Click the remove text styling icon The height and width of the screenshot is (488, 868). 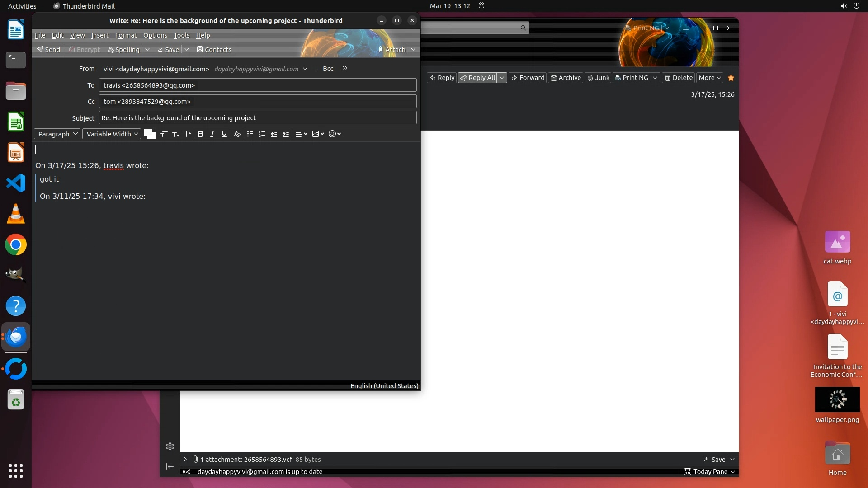point(237,134)
